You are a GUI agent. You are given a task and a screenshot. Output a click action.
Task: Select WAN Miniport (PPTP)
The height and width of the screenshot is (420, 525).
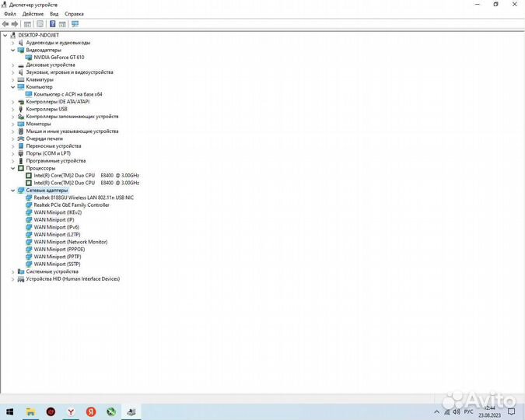(58, 257)
